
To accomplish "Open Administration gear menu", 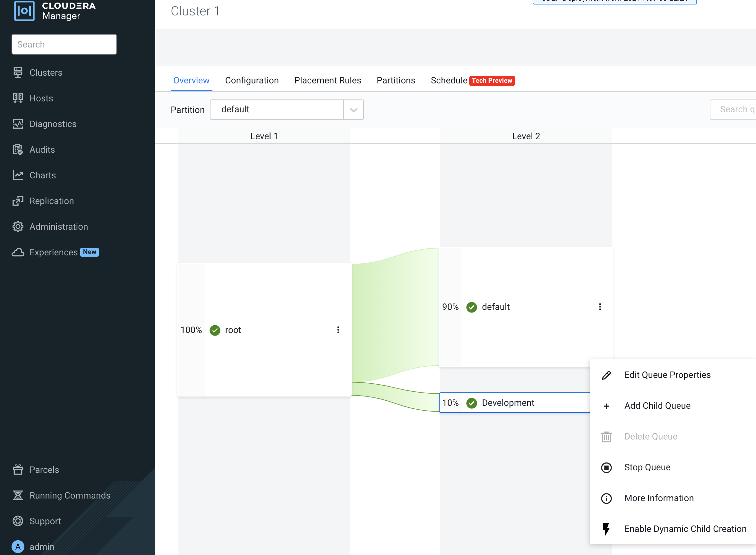I will 18,226.
